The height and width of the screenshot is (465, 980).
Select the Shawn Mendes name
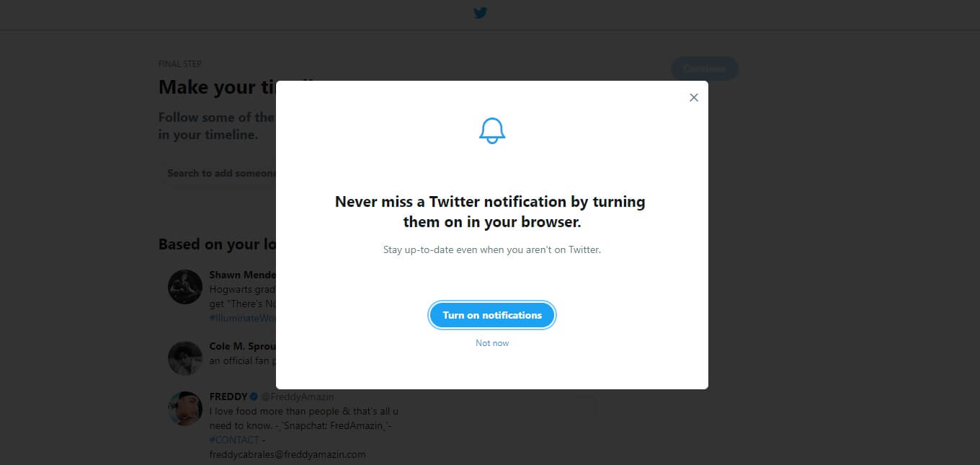(242, 275)
